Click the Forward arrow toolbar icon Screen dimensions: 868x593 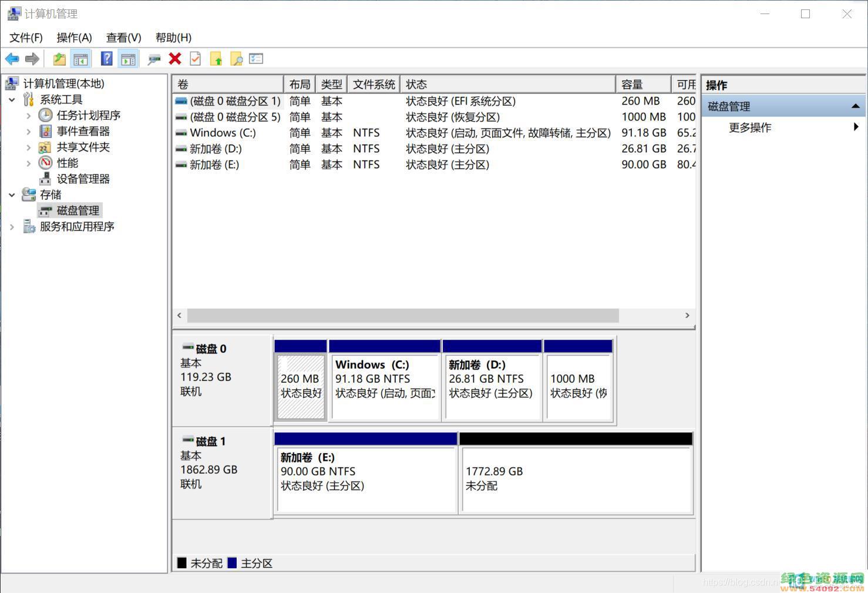pyautogui.click(x=32, y=59)
